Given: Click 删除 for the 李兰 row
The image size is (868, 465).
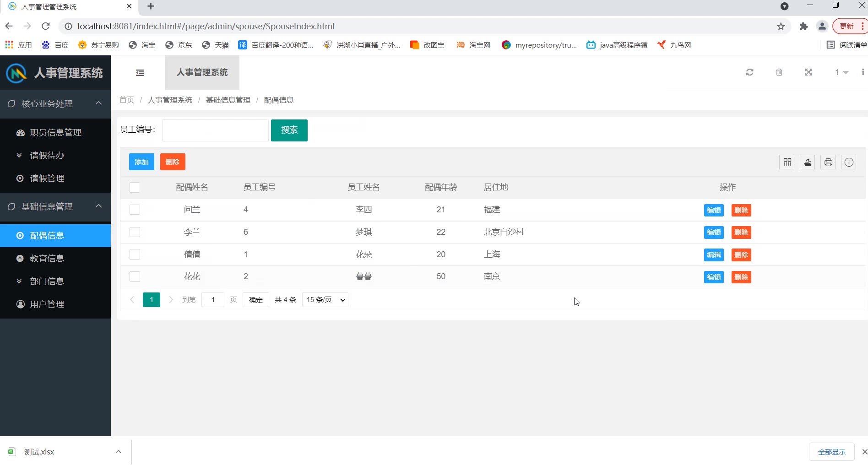Looking at the screenshot, I should (x=741, y=232).
